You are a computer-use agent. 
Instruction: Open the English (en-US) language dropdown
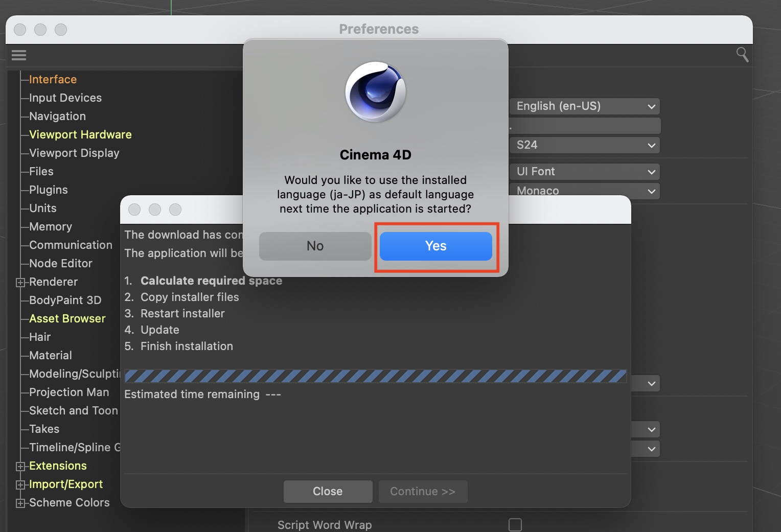[x=585, y=106]
